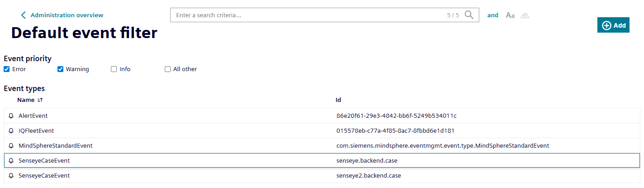Click the bell icon beside MindSphereStandardEvent
Viewport: 644px width, 188px height.
[11, 146]
